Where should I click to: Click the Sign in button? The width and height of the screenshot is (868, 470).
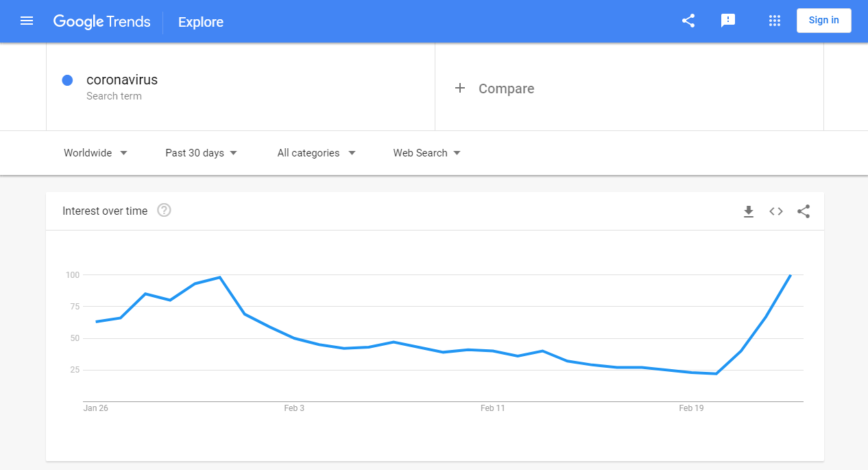pyautogui.click(x=824, y=21)
